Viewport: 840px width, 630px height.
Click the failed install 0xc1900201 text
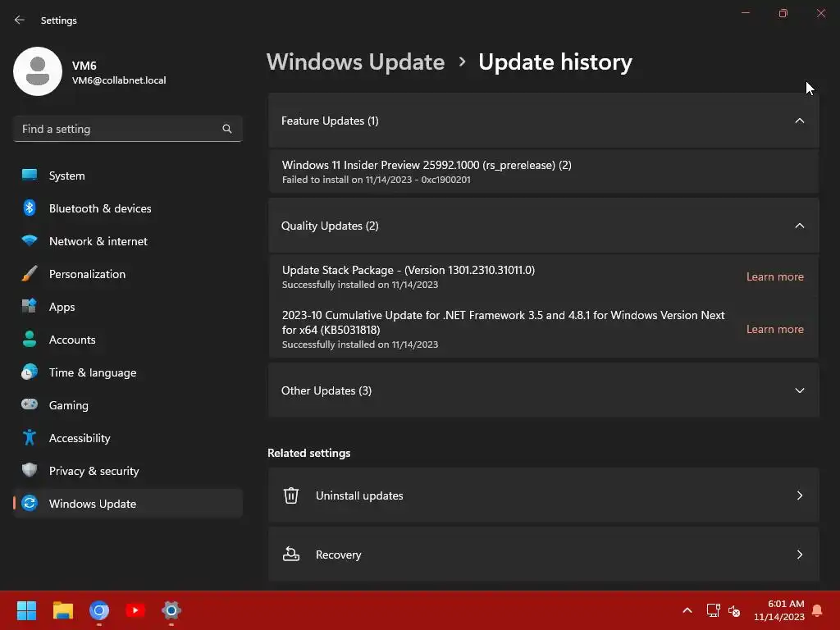(376, 180)
